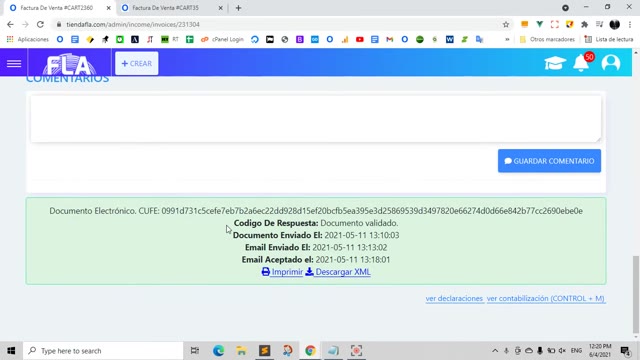Click inside the comments text area
640x360 pixels.
(316, 119)
